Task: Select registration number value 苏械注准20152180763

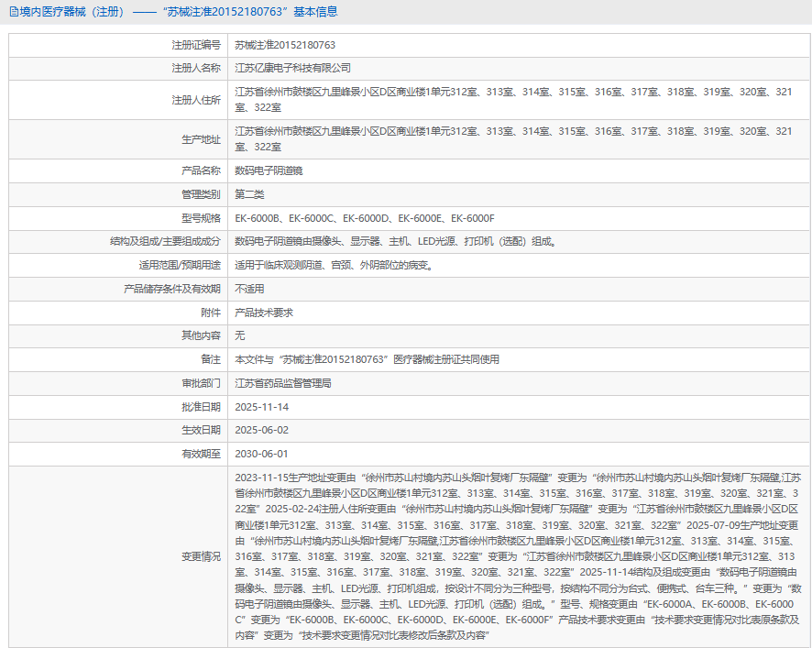Action: pyautogui.click(x=285, y=46)
